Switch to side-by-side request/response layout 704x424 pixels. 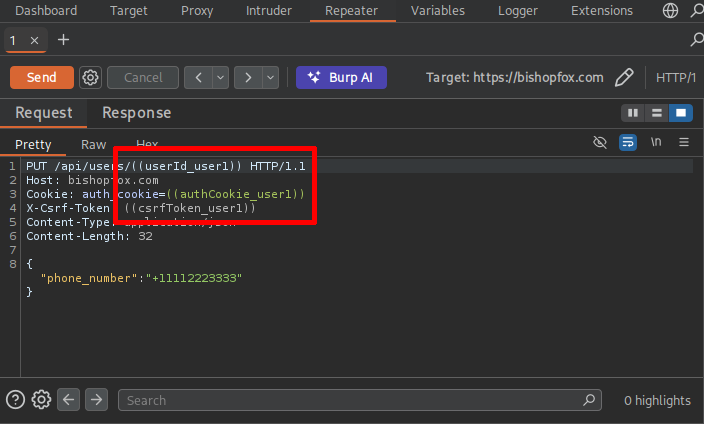pos(632,113)
